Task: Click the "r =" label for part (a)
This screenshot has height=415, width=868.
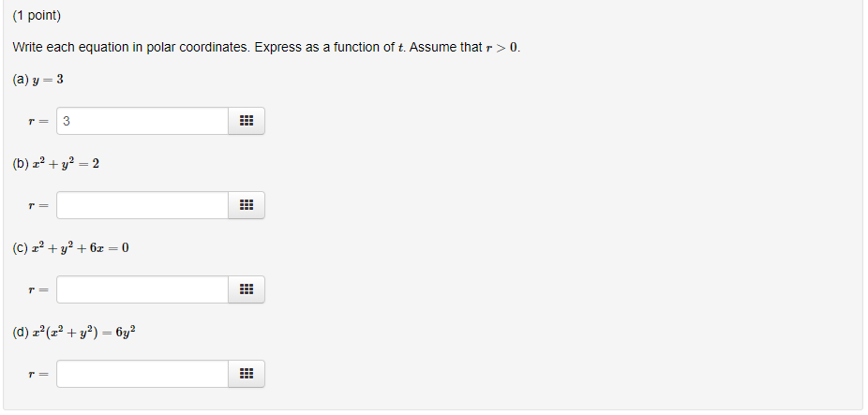Action: pos(38,122)
